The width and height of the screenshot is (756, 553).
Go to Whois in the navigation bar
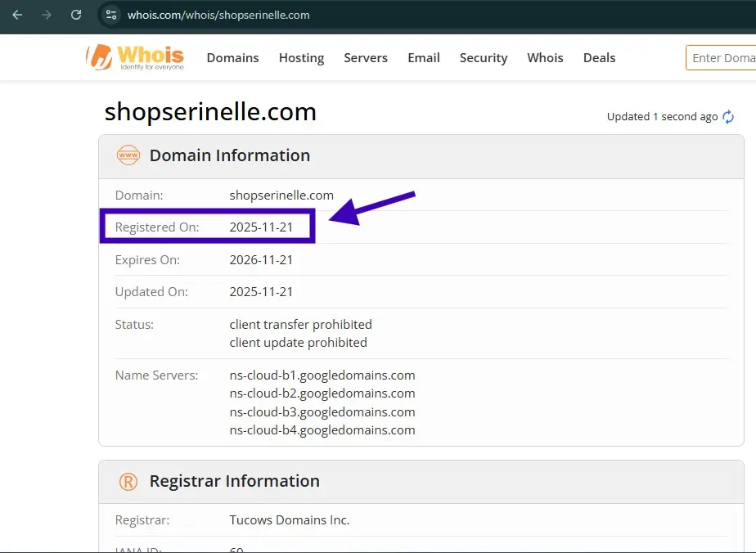coord(545,58)
